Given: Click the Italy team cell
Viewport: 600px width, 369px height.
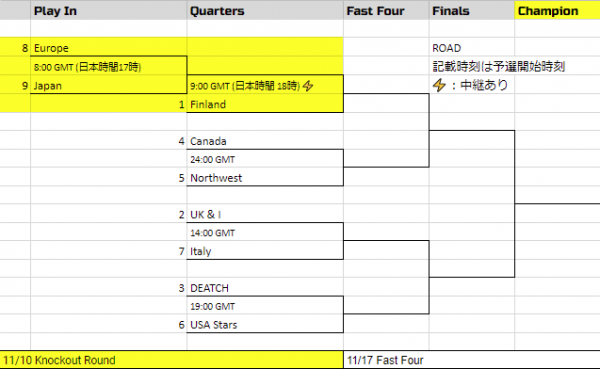Looking at the screenshot, I should tap(265, 250).
